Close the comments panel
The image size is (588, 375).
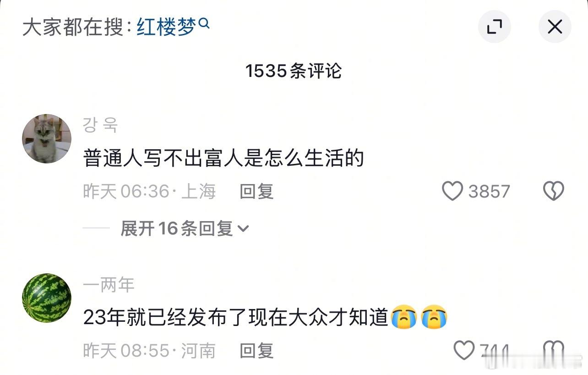pyautogui.click(x=555, y=27)
